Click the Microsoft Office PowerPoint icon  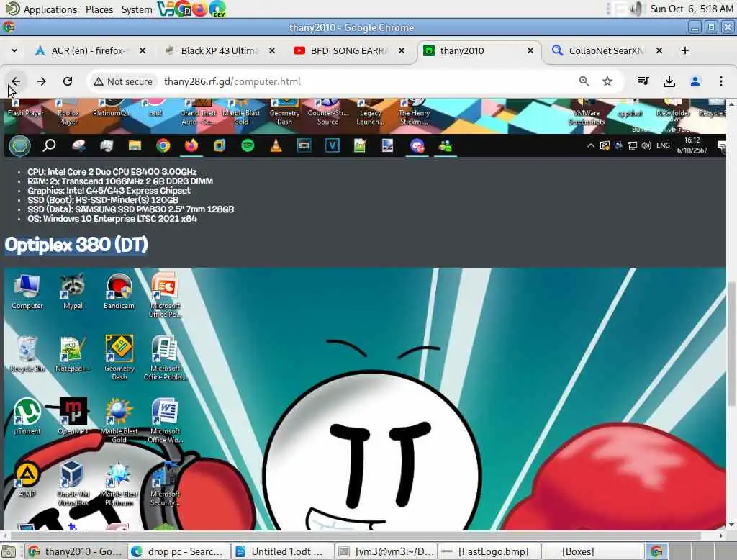pyautogui.click(x=165, y=295)
